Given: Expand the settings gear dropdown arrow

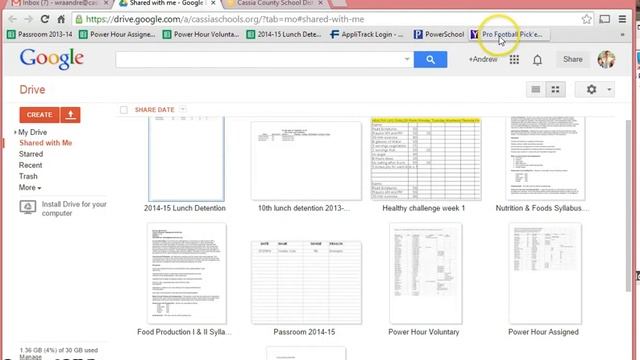Looking at the screenshot, I should [609, 90].
